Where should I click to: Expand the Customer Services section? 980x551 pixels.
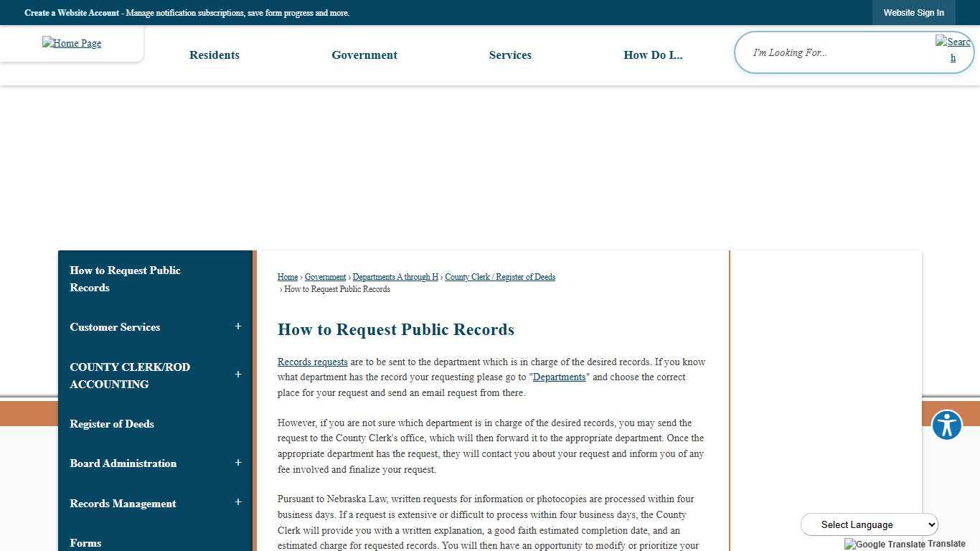click(x=238, y=326)
